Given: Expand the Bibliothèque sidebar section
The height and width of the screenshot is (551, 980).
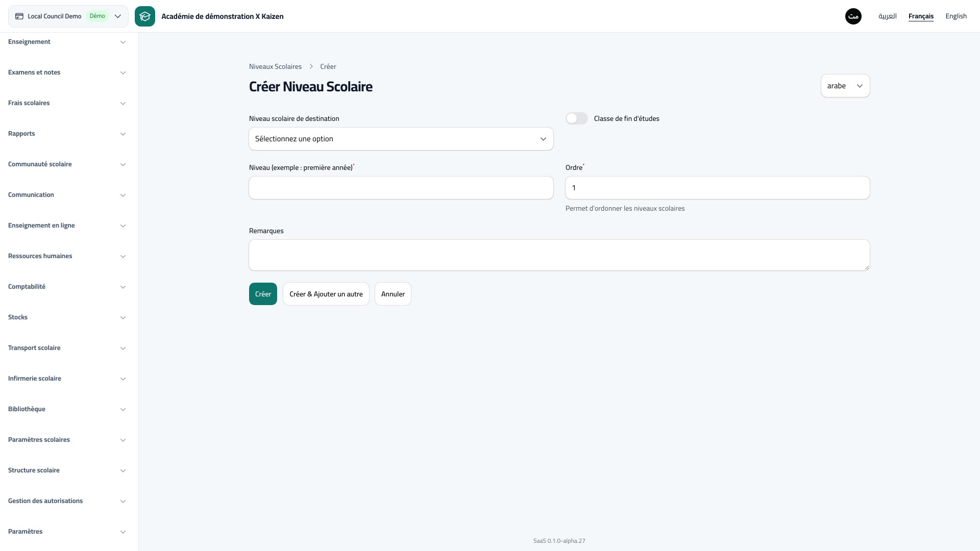Looking at the screenshot, I should 67,409.
